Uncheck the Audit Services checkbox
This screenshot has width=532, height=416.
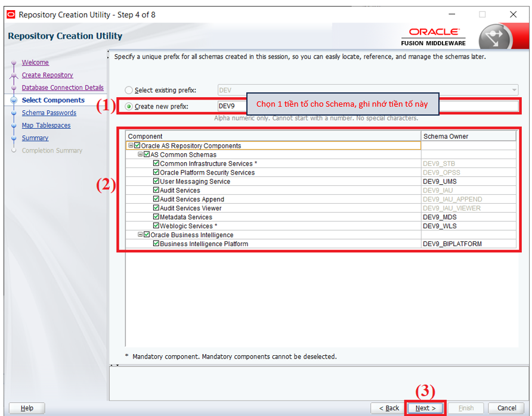pos(156,190)
